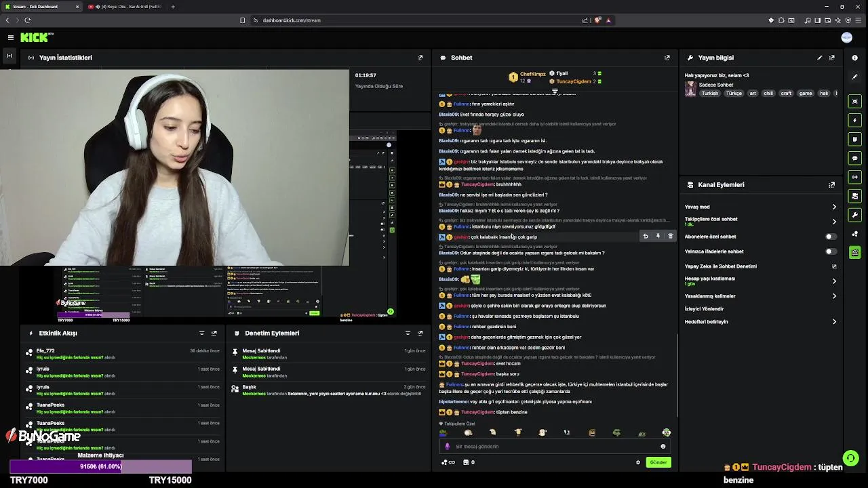This screenshot has width=868, height=488.
Task: Toggle Abonelere özel sohbet switch
Action: pos(831,237)
